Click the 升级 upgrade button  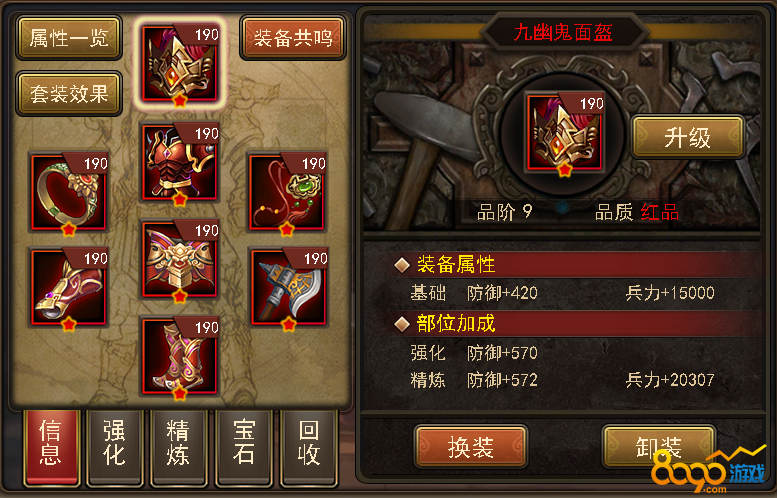688,137
